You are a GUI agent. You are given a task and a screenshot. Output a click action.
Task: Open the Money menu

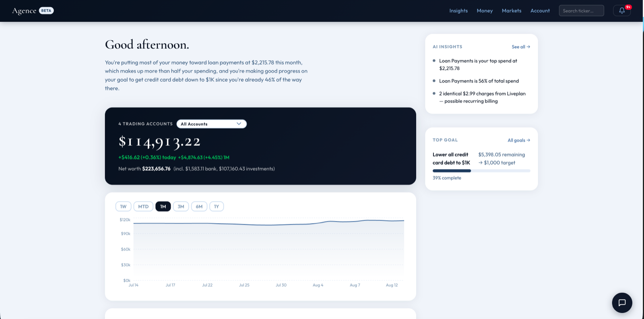point(485,11)
